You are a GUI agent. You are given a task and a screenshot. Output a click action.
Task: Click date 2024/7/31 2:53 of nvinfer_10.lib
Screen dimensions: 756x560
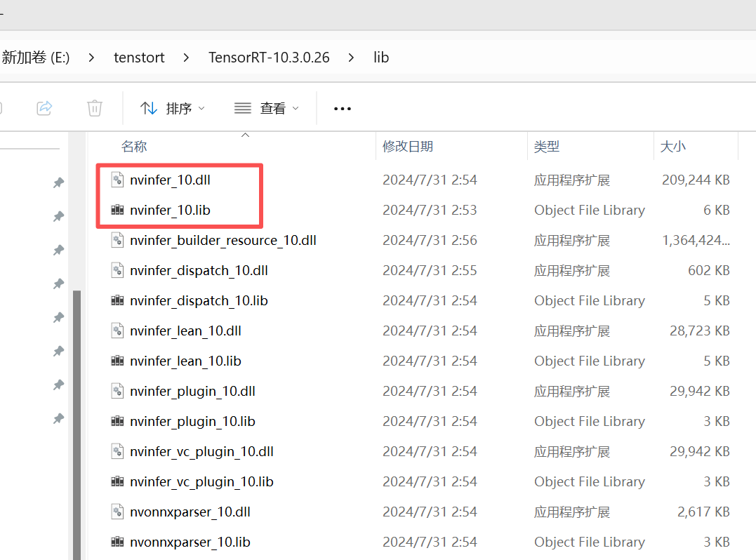(430, 210)
